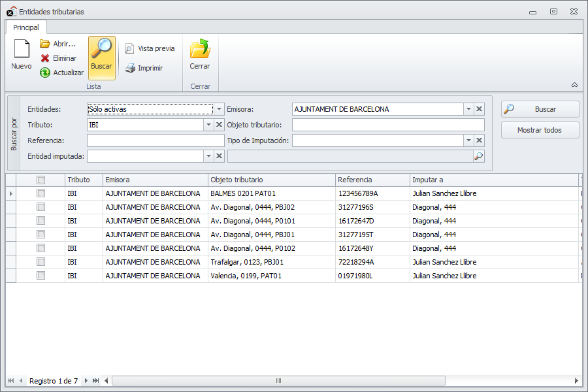Close the view with the Cerrar folder icon

(x=200, y=50)
